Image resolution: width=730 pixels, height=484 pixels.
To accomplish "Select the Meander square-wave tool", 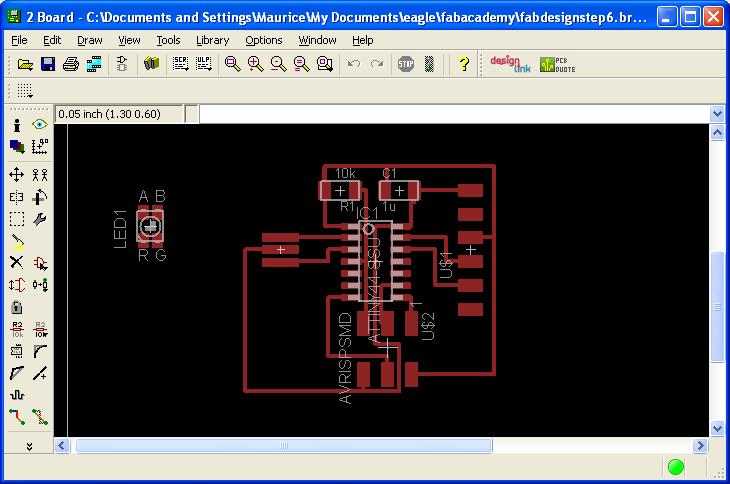I will pyautogui.click(x=17, y=395).
